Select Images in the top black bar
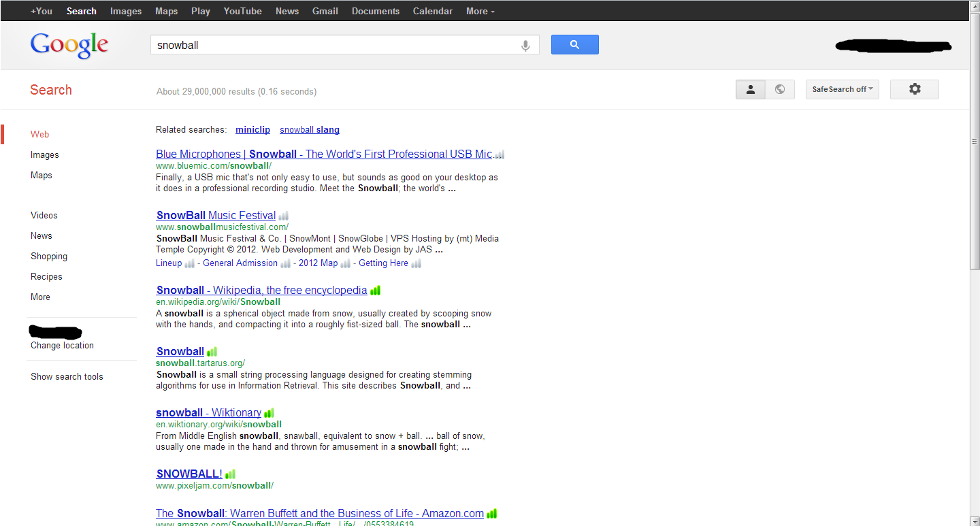The height and width of the screenshot is (526, 980). tap(126, 11)
